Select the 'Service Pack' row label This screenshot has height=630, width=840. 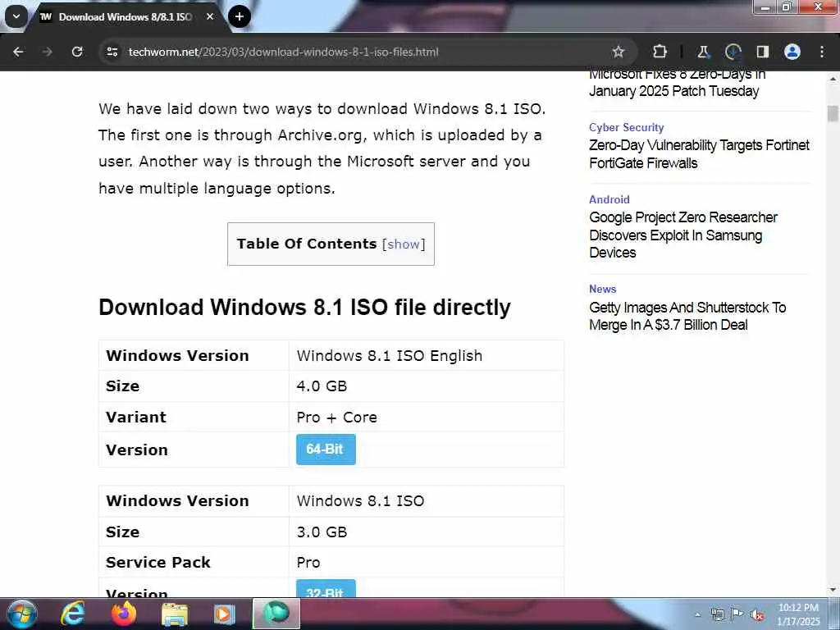pos(158,563)
